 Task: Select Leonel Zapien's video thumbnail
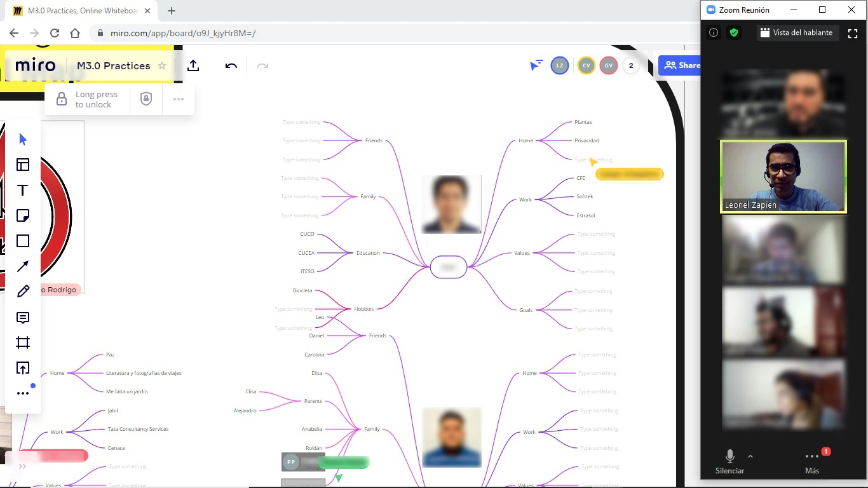783,177
